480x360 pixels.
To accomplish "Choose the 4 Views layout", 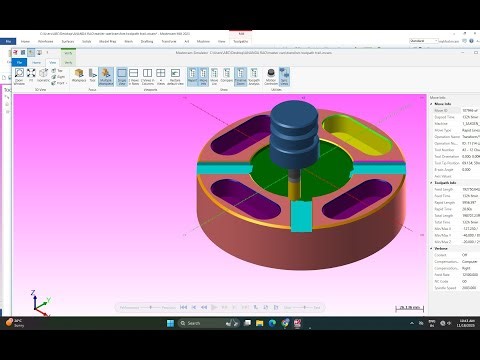I will [161, 77].
